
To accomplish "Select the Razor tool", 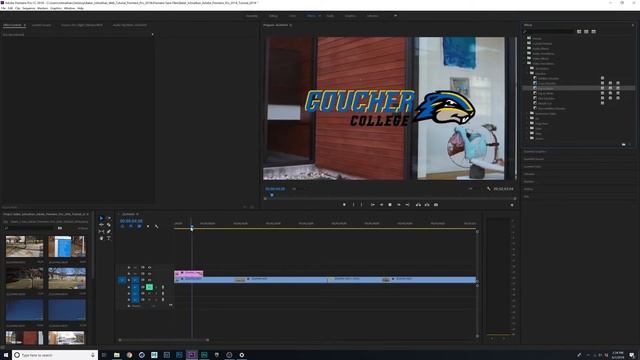I will point(109,225).
